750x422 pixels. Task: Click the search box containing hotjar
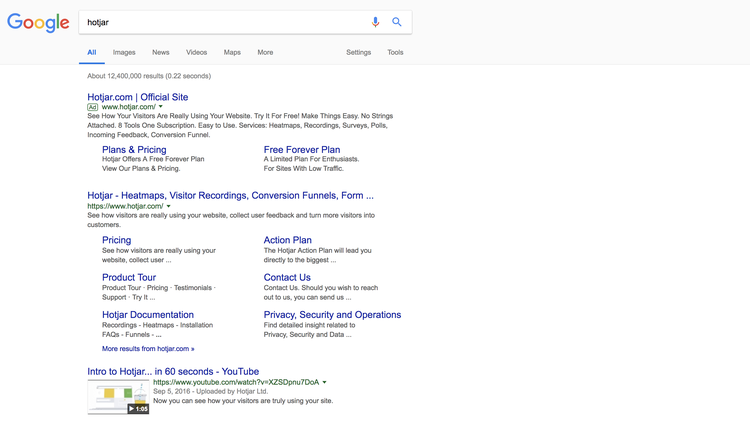pyautogui.click(x=245, y=22)
